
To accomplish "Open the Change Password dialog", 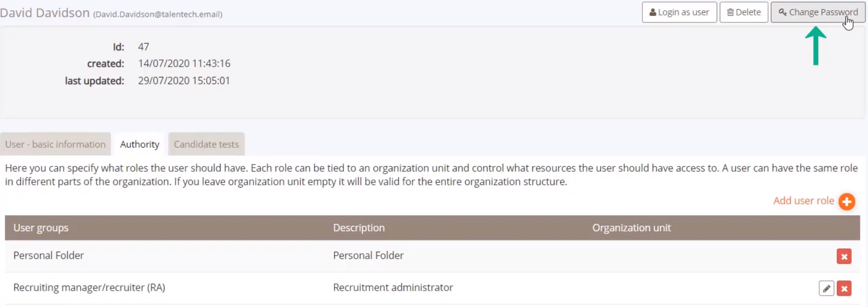I will [818, 12].
